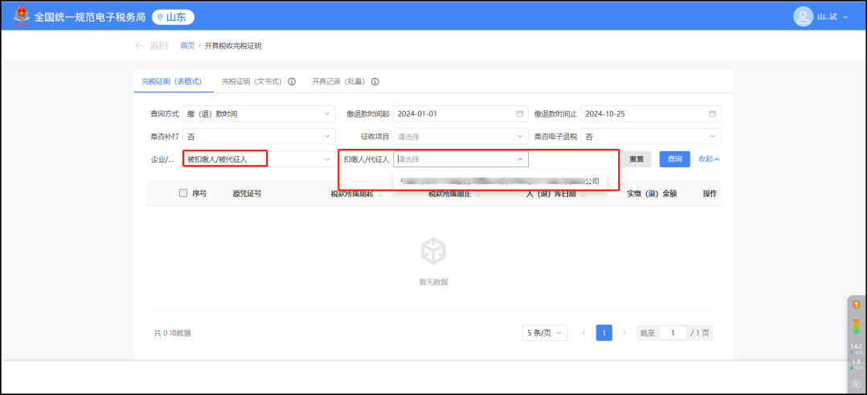Viewport: 868px width, 395px height.
Task: Click the 实缴（退）金额 column header
Action: pyautogui.click(x=652, y=194)
